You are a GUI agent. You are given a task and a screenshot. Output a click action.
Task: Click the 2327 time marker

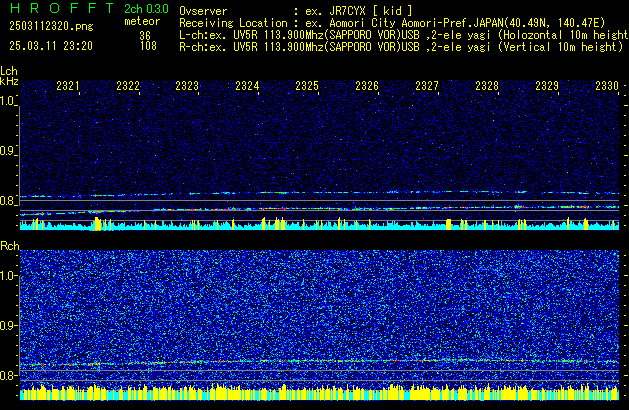(x=427, y=86)
